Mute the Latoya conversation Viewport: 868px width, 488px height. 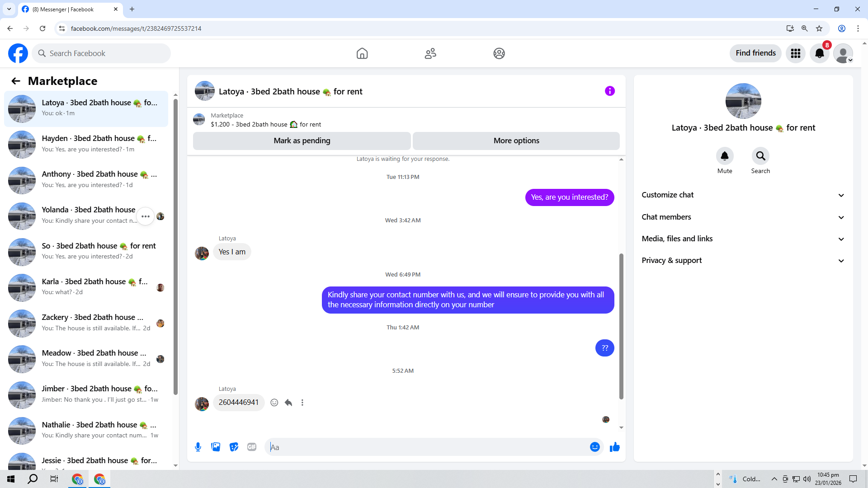coord(724,156)
